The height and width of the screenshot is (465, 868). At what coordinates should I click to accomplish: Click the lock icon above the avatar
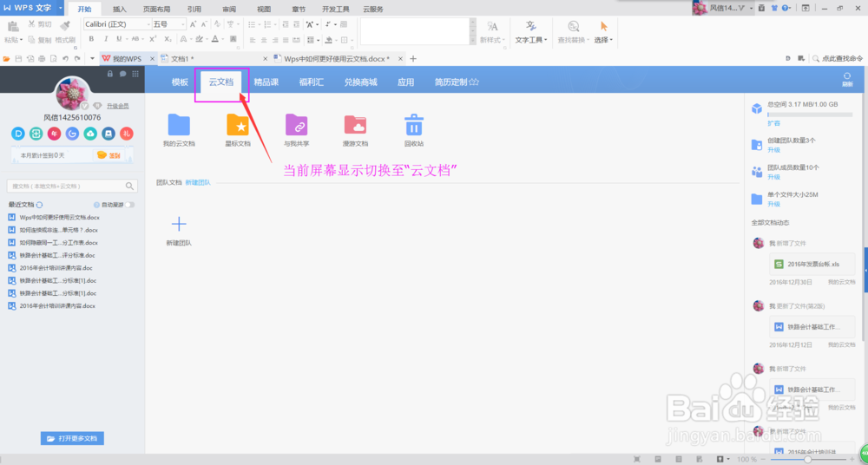[110, 74]
